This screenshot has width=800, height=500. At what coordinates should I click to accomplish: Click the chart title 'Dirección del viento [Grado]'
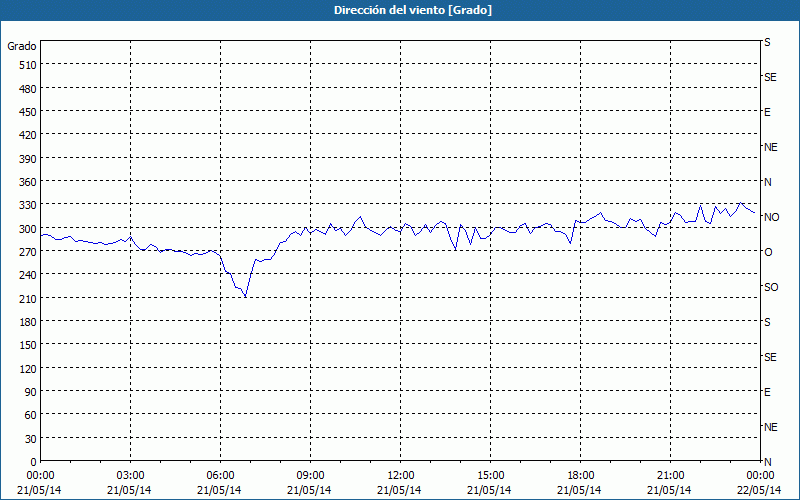coord(413,10)
